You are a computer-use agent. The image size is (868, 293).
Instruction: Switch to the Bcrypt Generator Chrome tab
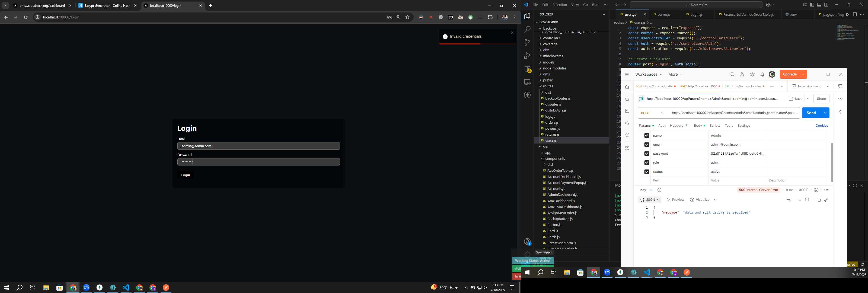pyautogui.click(x=107, y=6)
